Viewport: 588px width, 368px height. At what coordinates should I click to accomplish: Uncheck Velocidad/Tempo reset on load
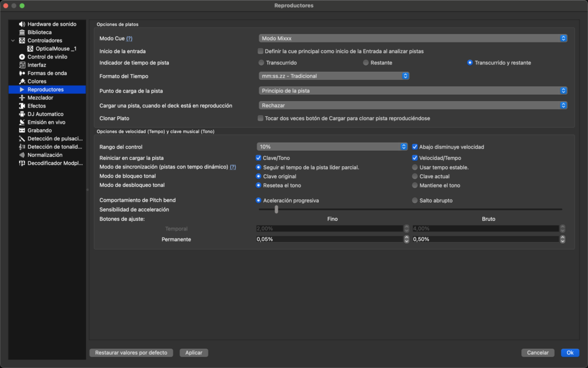coord(415,158)
